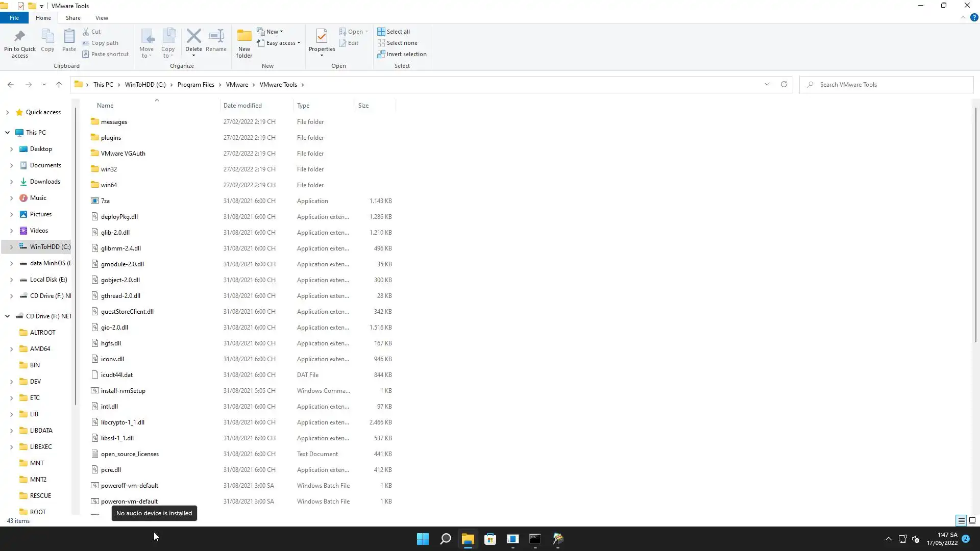Expand the Downloads tree node
980x551 pixels.
tap(11, 182)
